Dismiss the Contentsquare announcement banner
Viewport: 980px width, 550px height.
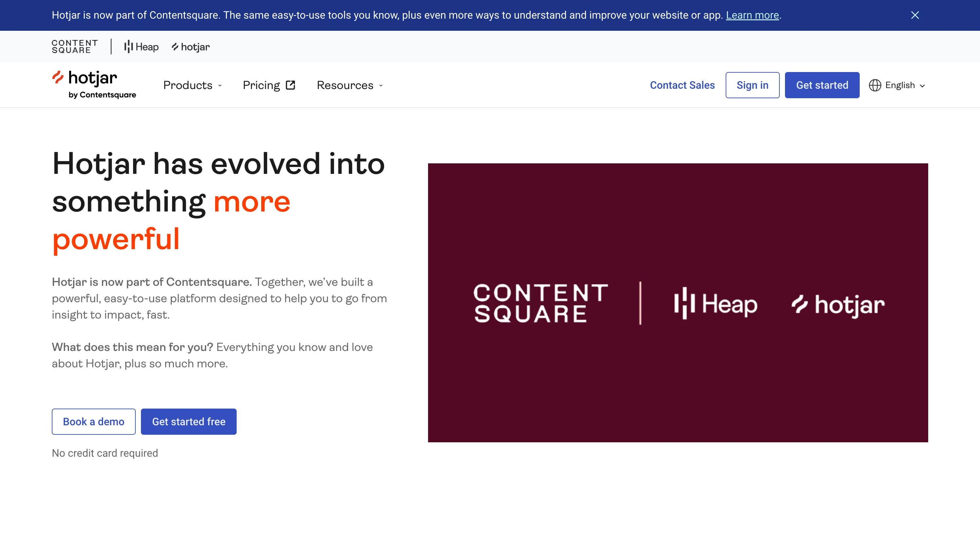[915, 15]
